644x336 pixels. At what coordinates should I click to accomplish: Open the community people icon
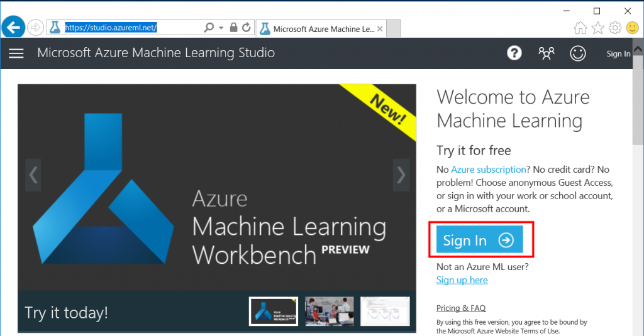[547, 53]
